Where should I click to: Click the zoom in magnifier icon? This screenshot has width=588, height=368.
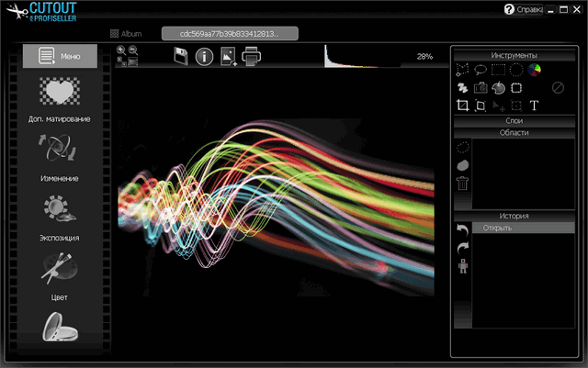click(121, 50)
